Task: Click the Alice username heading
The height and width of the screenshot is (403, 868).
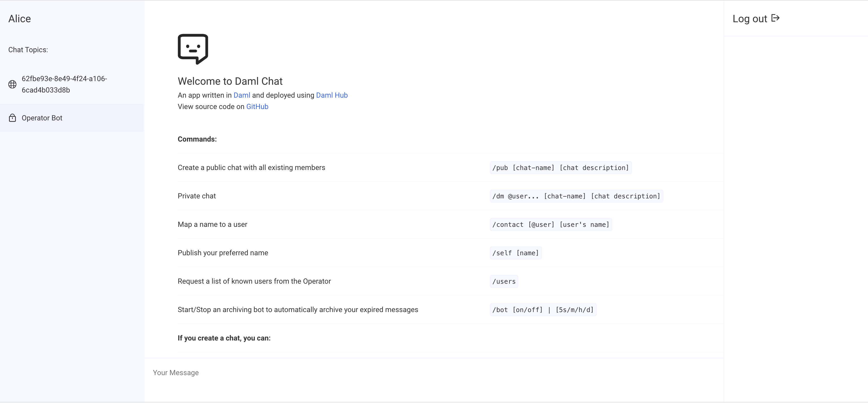Action: click(19, 19)
